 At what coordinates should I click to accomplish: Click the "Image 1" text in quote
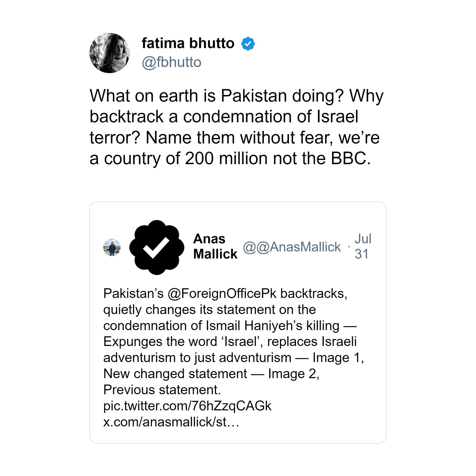[338, 358]
